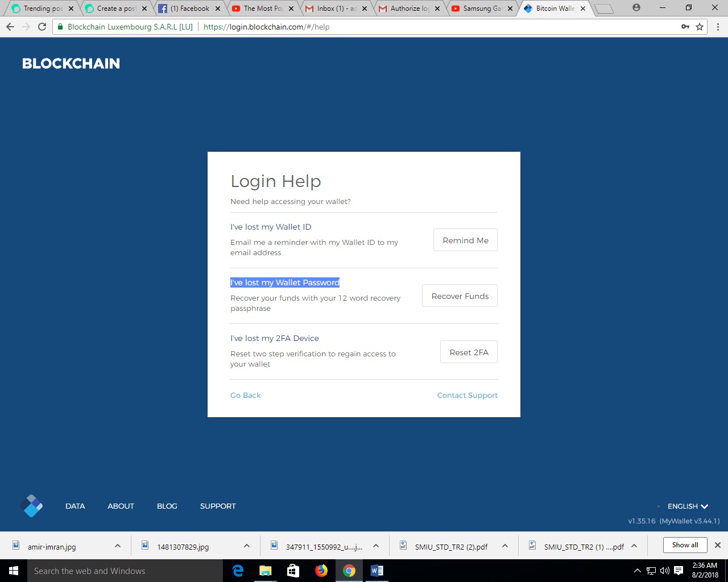This screenshot has height=582, width=728.
Task: Click the address bar URL
Action: tap(266, 27)
